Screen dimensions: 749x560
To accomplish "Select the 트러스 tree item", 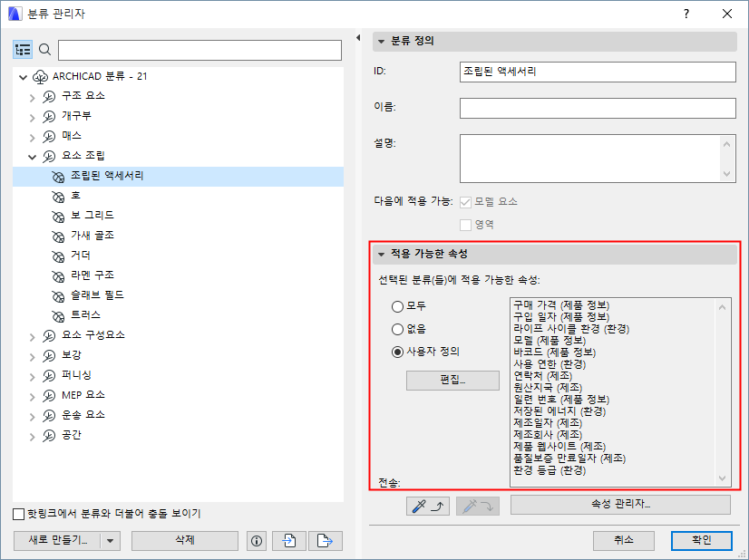I will (x=85, y=315).
